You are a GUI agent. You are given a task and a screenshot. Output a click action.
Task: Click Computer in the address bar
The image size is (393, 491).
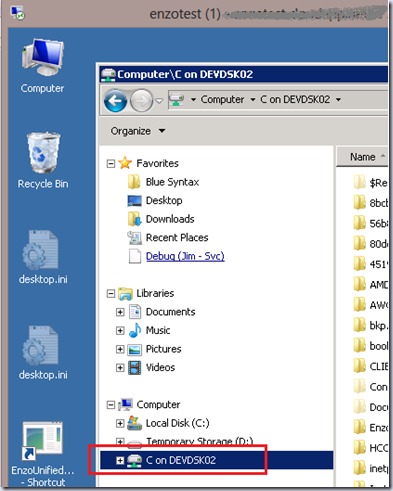(222, 99)
